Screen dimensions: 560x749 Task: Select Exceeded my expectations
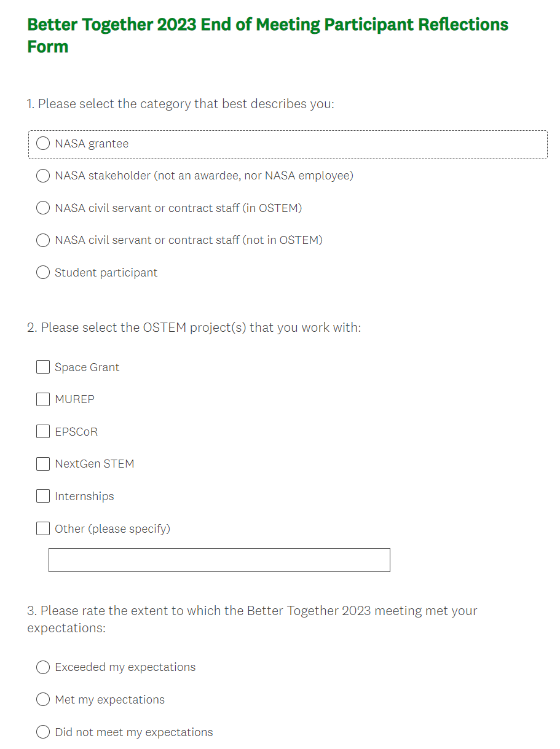[43, 667]
